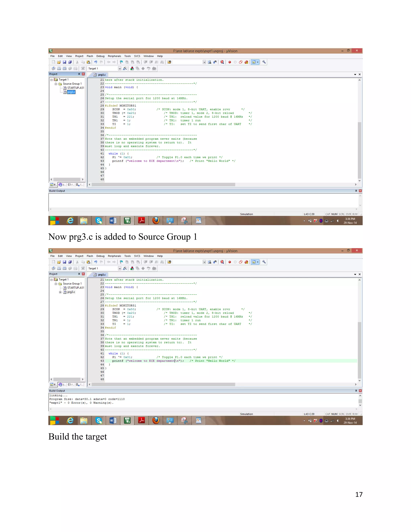Click Build target icon in lower window toolbar
The height and width of the screenshot is (532, 411).
(59, 268)
